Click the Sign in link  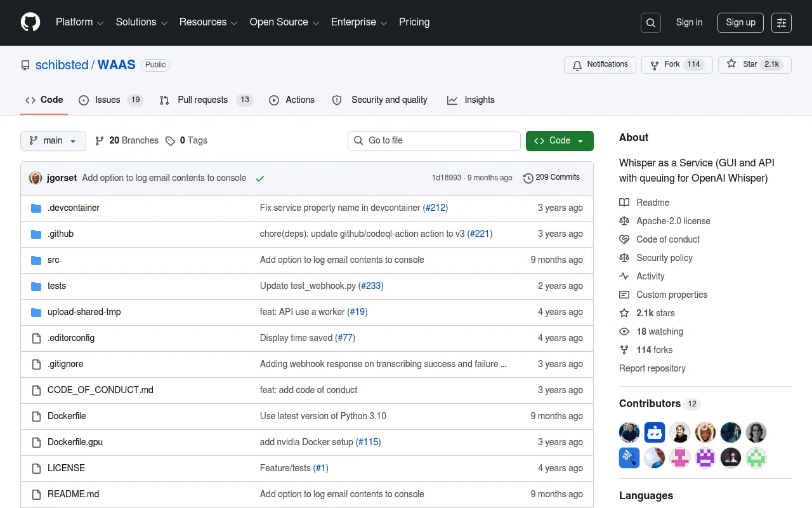tap(689, 22)
